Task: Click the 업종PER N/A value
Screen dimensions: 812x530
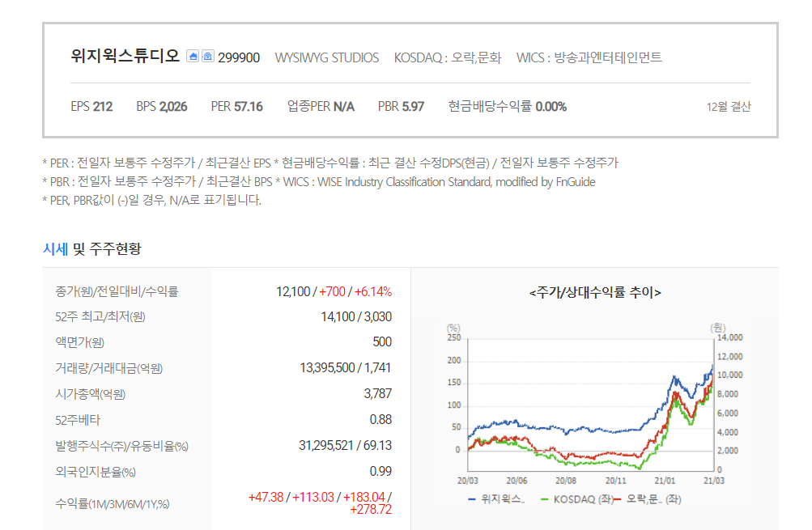Action: point(321,107)
